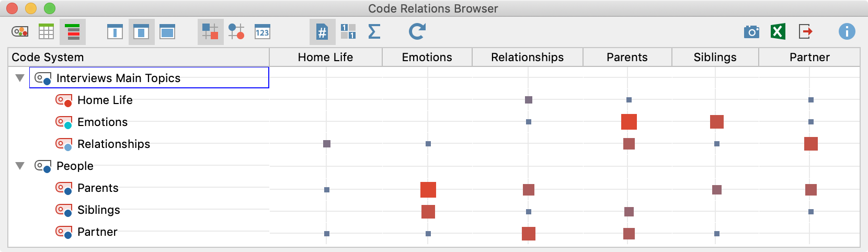Collapse the People code group
Image resolution: width=868 pixels, height=252 pixels.
tap(20, 166)
